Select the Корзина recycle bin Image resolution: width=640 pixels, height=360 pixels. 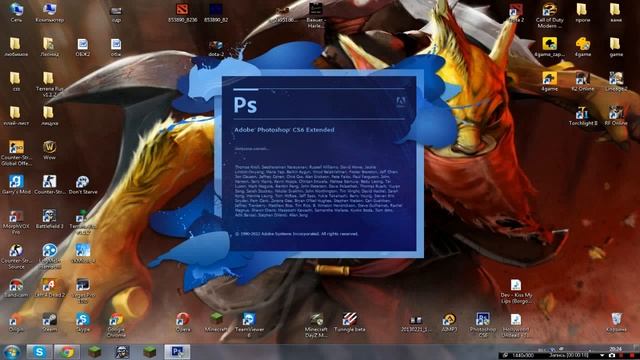pos(616,322)
